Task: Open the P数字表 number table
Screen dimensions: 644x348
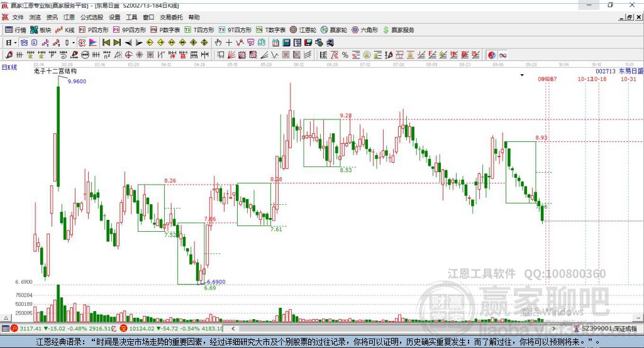Action: coord(165,30)
